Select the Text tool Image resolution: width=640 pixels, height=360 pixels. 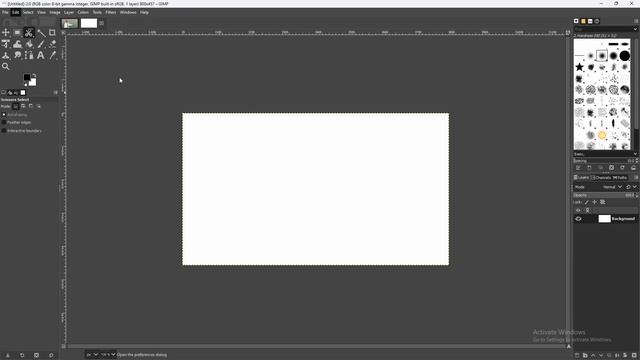[x=41, y=55]
